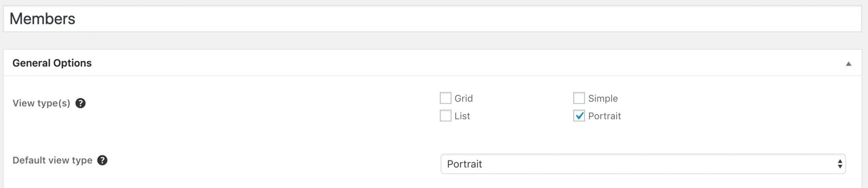The width and height of the screenshot is (868, 188).
Task: Tick the Simple view type checkbox
Action: pyautogui.click(x=579, y=98)
